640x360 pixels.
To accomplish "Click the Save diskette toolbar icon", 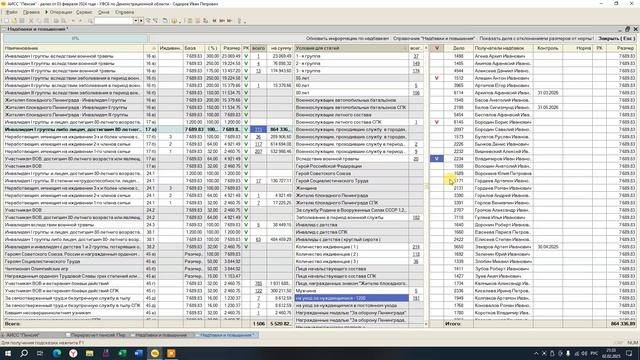I will (x=22, y=20).
